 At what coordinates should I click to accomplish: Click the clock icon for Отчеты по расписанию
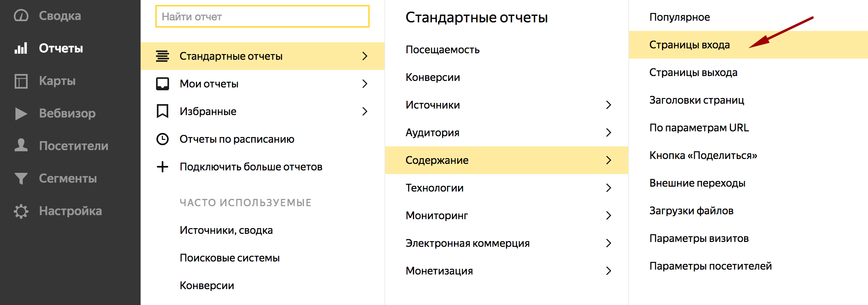[163, 139]
